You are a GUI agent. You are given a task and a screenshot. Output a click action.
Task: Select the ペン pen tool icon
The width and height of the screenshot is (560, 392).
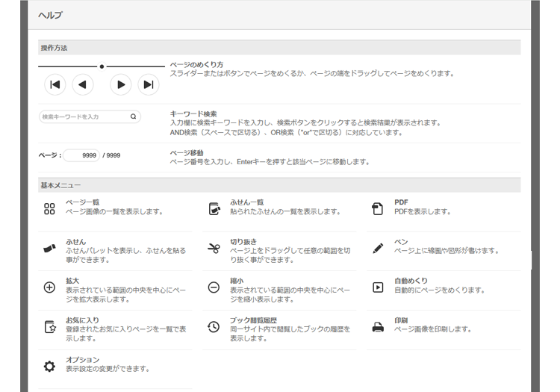coord(378,248)
